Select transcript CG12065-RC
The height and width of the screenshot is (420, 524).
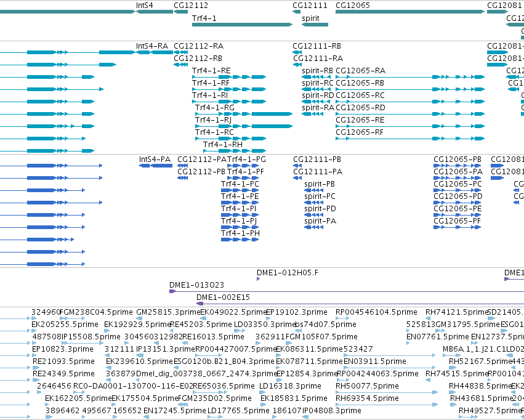410,102
